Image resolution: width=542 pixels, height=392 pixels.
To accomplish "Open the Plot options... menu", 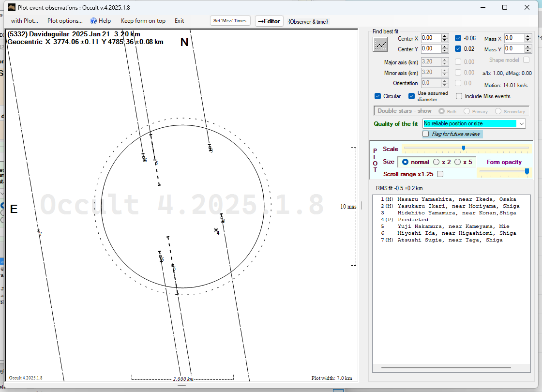I will pyautogui.click(x=65, y=21).
